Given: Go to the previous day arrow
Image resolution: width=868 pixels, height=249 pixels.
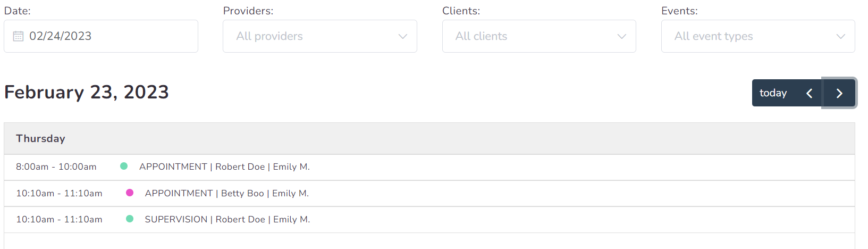Looking at the screenshot, I should 809,93.
